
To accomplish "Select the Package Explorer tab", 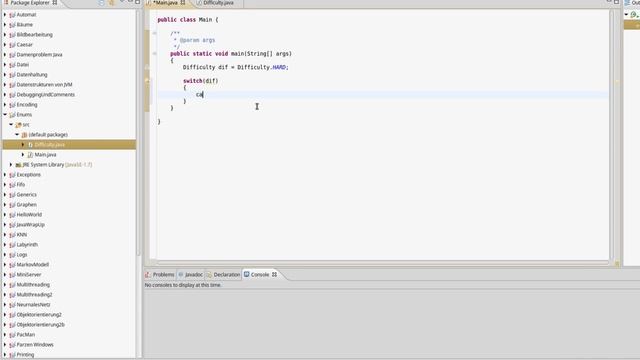I will (31, 3).
